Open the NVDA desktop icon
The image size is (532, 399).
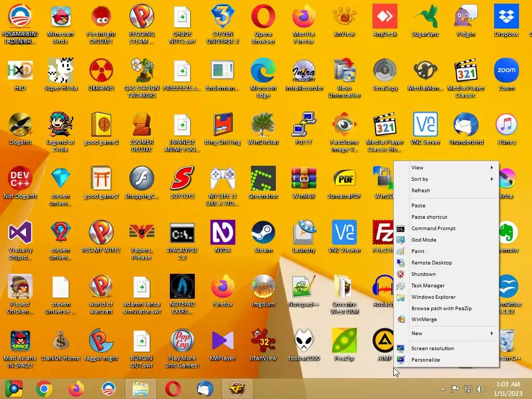222,236
